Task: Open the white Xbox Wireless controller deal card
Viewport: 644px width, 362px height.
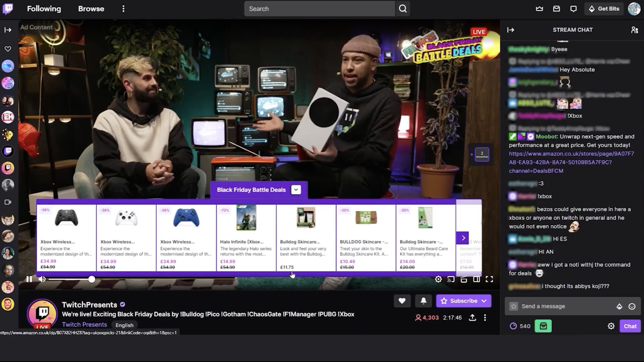Action: coord(126,238)
